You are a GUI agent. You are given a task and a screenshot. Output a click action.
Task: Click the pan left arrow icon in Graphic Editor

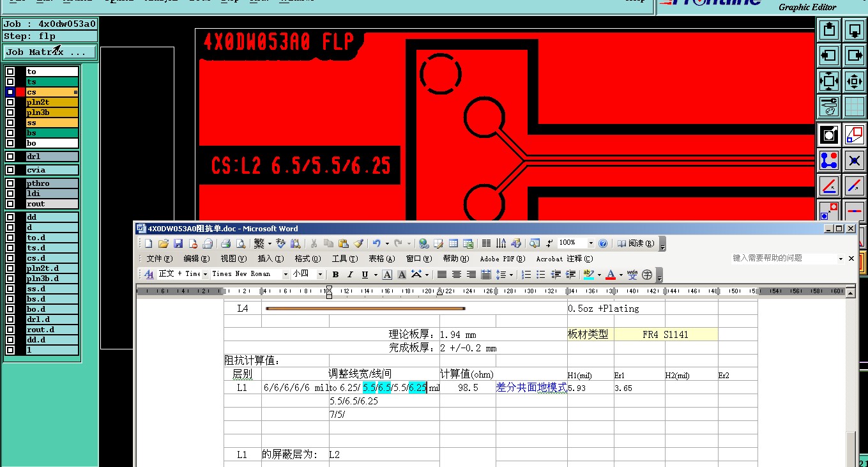click(829, 56)
